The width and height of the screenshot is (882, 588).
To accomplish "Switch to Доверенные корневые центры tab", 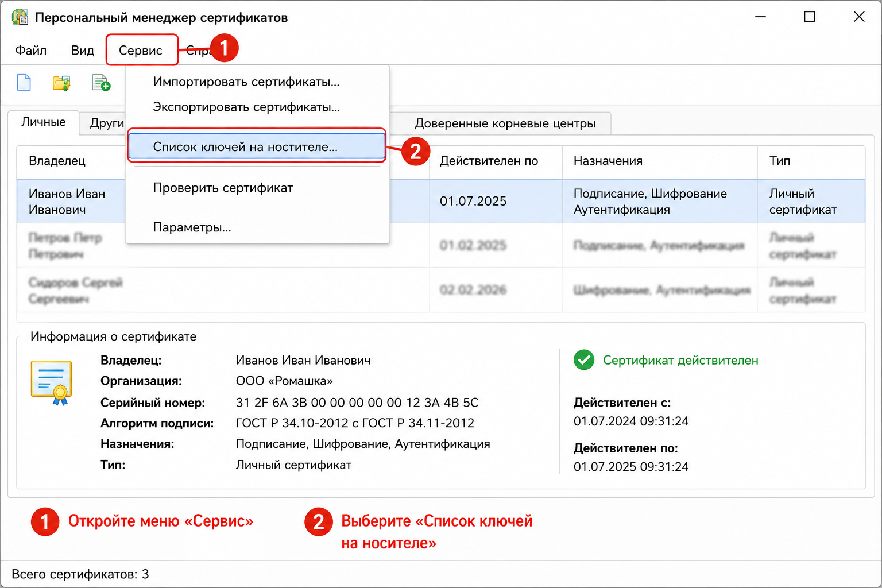I will tap(505, 123).
